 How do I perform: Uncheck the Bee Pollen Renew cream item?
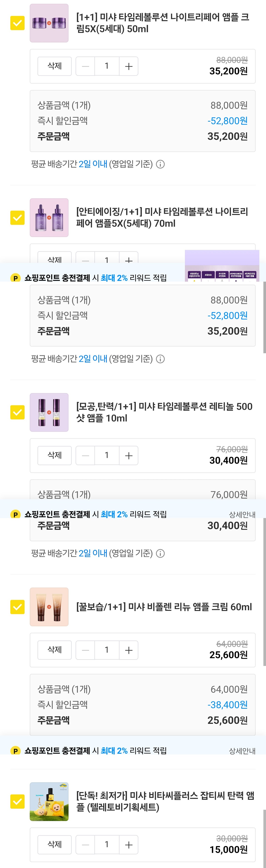point(18,607)
